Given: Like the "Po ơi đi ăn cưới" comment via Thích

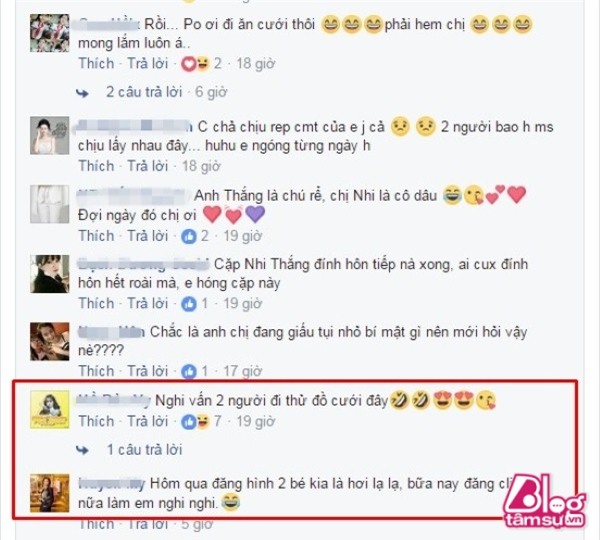Looking at the screenshot, I should coord(96,64).
